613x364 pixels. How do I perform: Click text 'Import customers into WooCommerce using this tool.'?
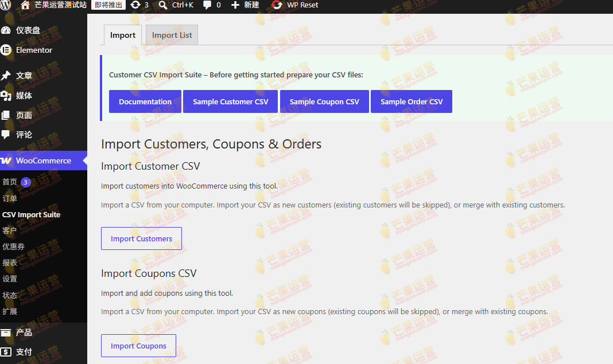(x=189, y=186)
